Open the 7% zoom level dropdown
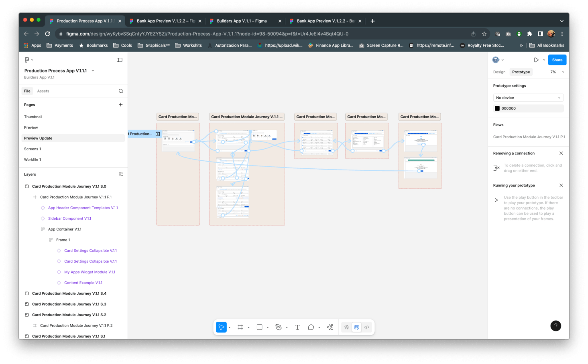The width and height of the screenshot is (588, 364). coord(557,72)
